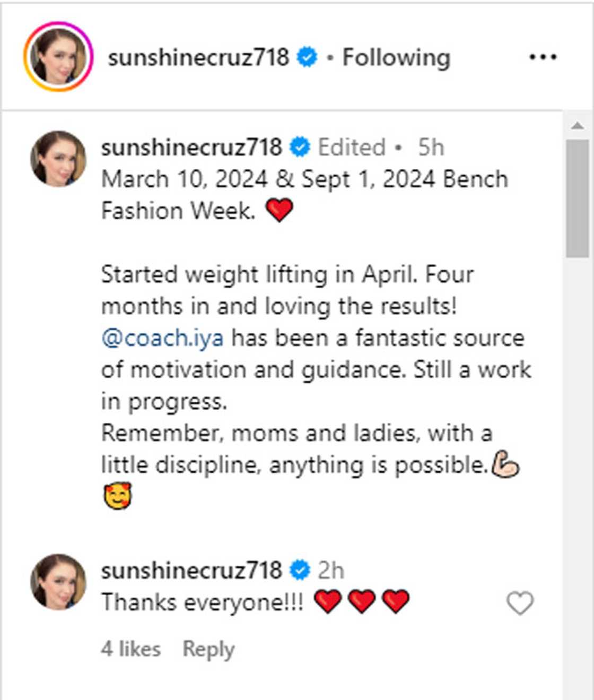Click the verified badge in the post caption
594x700 pixels.
pos(299,147)
